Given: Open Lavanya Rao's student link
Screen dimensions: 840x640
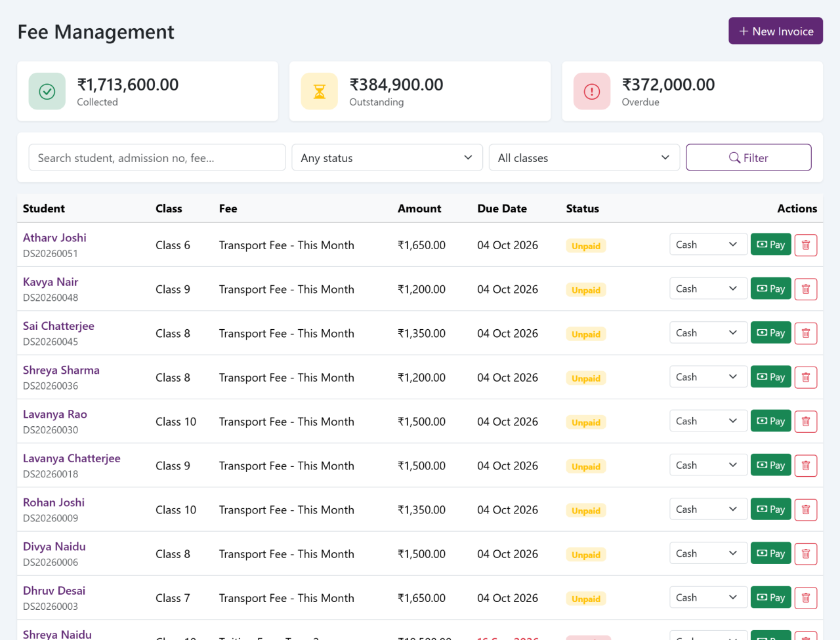Looking at the screenshot, I should (55, 414).
